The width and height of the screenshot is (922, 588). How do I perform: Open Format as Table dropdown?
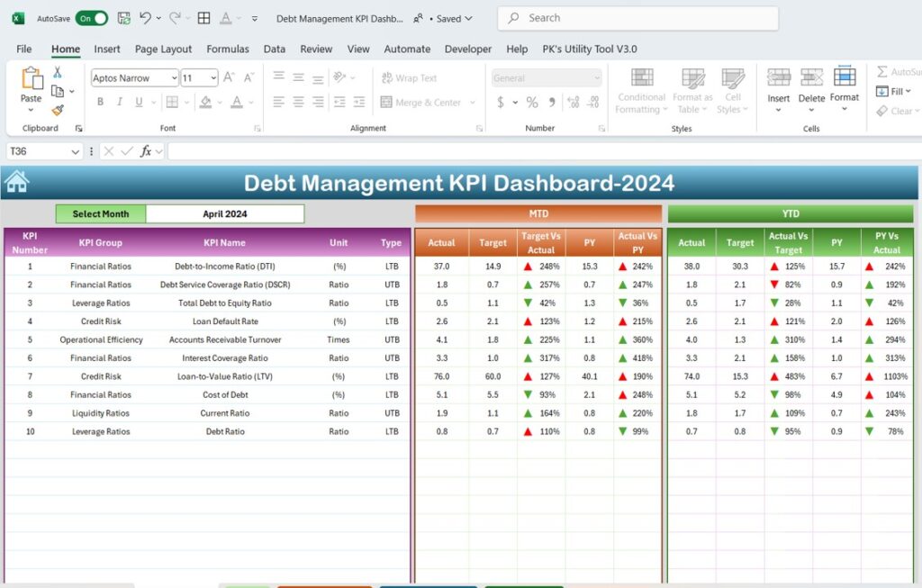(x=692, y=91)
